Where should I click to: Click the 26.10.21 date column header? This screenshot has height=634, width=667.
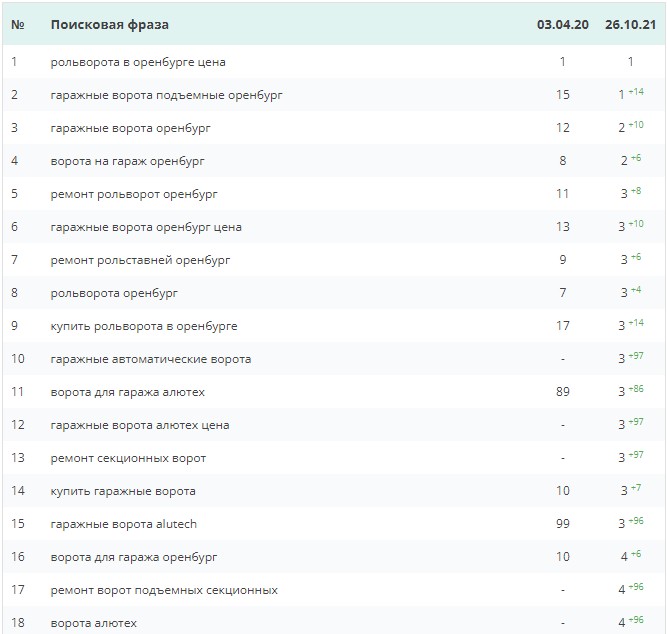(x=630, y=24)
